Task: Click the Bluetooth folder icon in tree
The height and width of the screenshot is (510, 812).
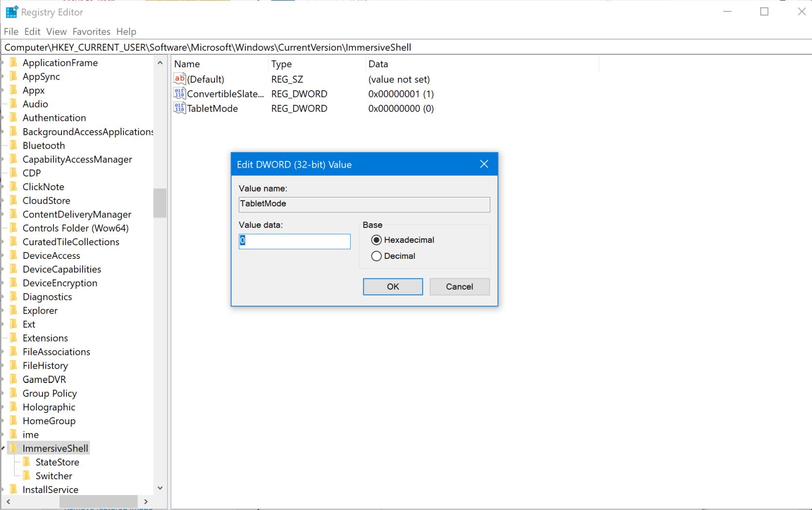Action: tap(14, 145)
